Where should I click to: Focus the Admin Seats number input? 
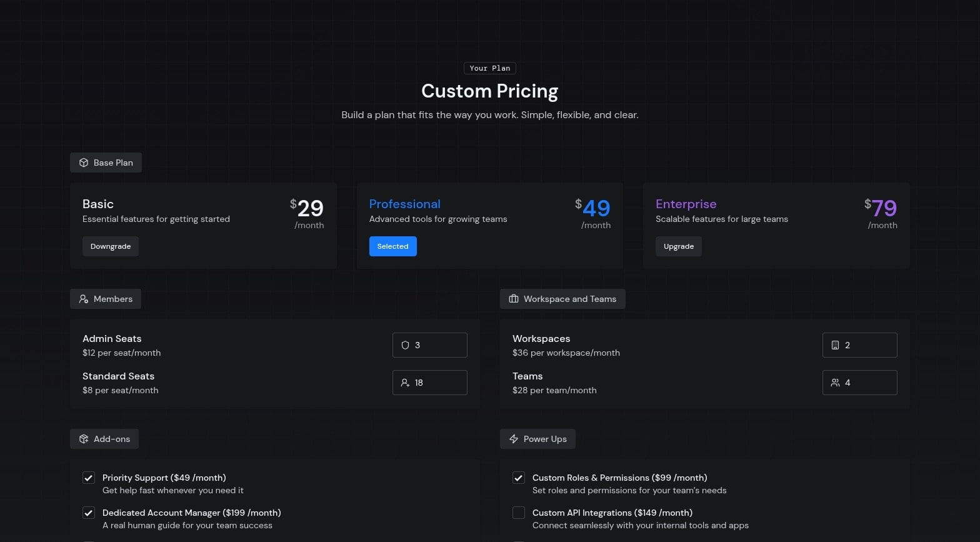click(x=437, y=345)
